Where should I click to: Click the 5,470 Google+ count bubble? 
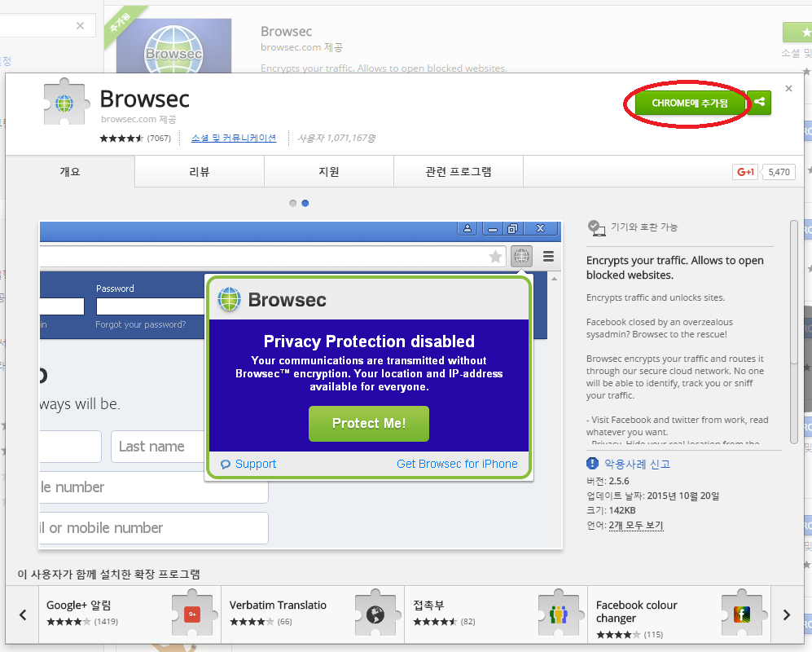point(779,172)
